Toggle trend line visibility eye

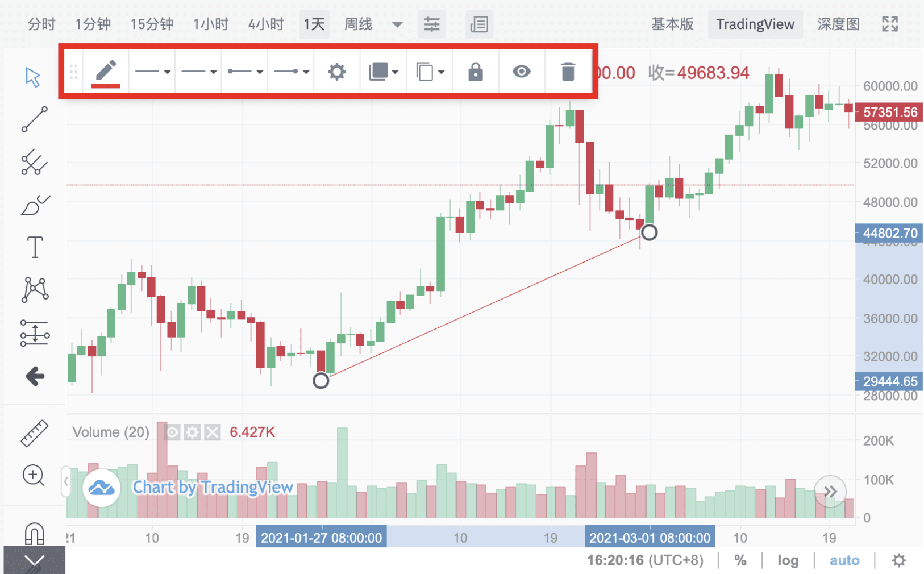tap(522, 72)
